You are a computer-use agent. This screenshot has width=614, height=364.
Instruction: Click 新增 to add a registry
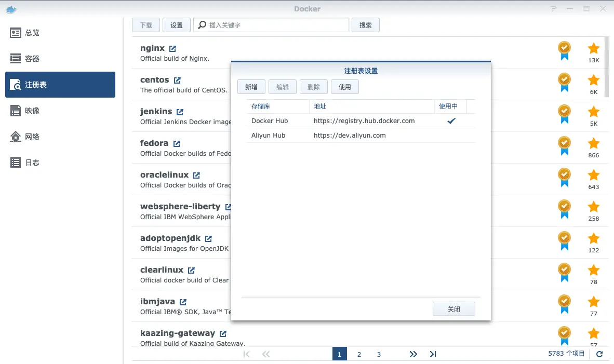coord(251,87)
